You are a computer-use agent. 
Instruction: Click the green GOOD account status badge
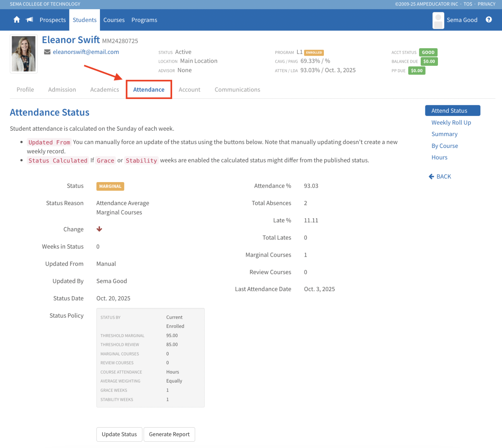(x=428, y=52)
